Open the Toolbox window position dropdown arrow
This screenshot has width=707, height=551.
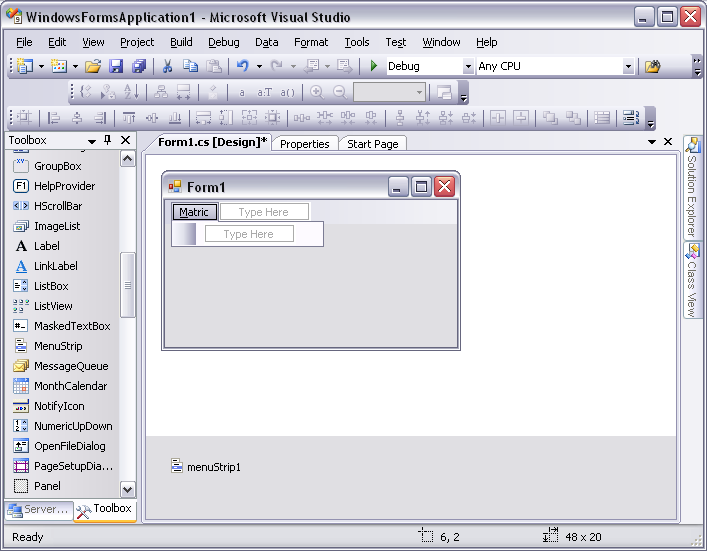(92, 141)
